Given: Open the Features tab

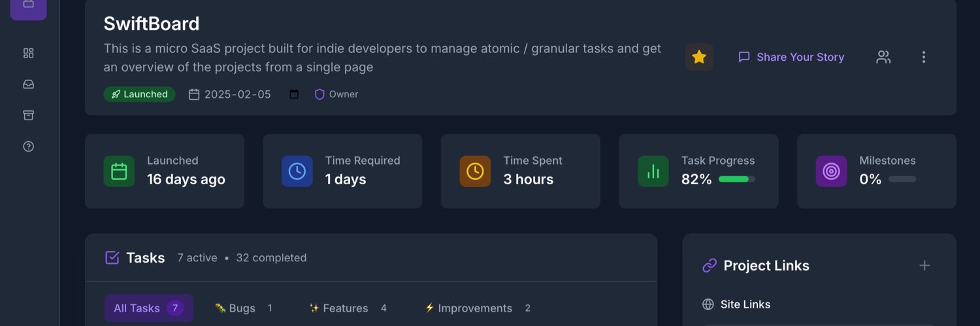Looking at the screenshot, I should (348, 308).
